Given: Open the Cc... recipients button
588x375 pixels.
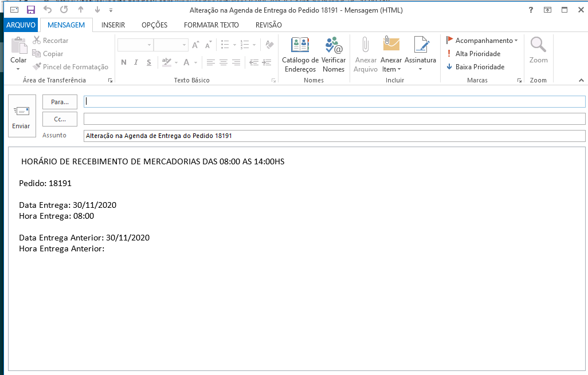Looking at the screenshot, I should 60,119.
